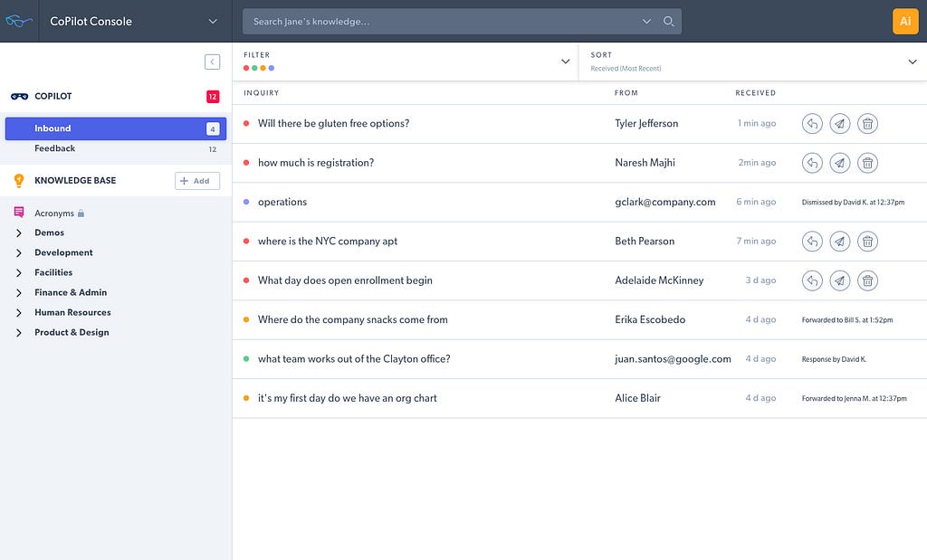
Task: Click the purple filter dot
Action: pyautogui.click(x=272, y=68)
